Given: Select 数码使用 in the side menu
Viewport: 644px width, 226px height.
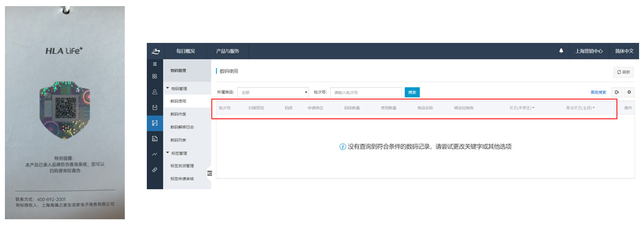Looking at the screenshot, I should [x=178, y=101].
